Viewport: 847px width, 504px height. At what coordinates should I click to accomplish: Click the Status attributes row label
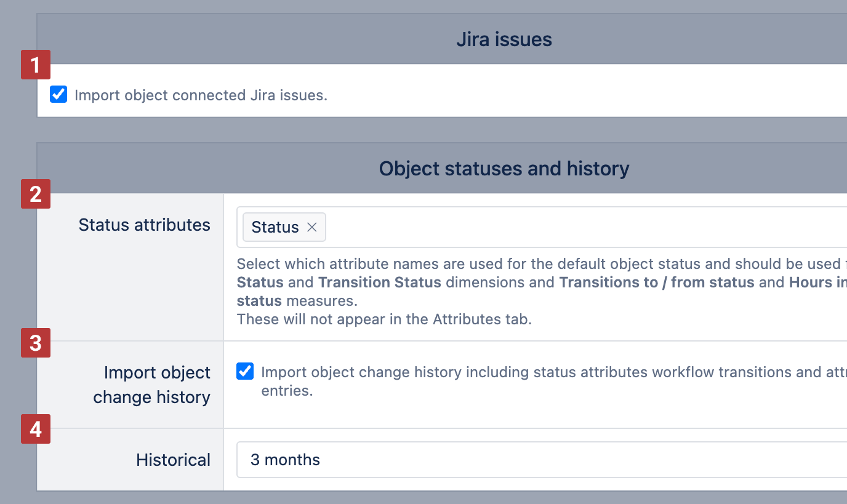tap(144, 225)
